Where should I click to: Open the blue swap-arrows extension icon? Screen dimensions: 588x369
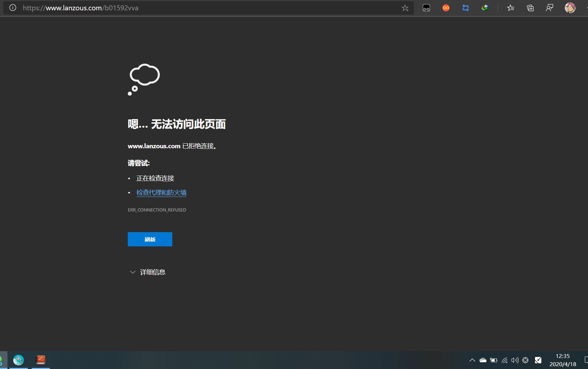pos(466,8)
